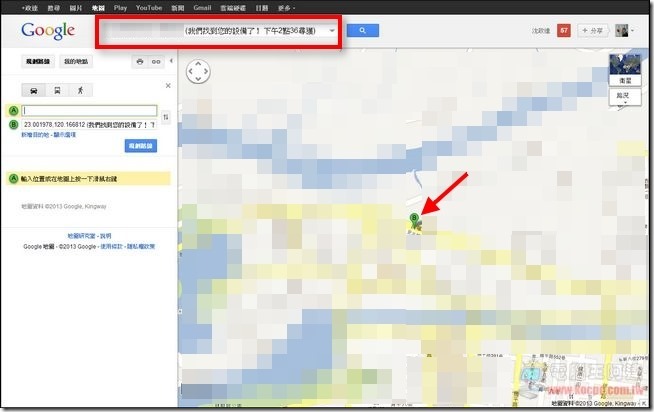Go to Images in the top bar

pos(76,8)
